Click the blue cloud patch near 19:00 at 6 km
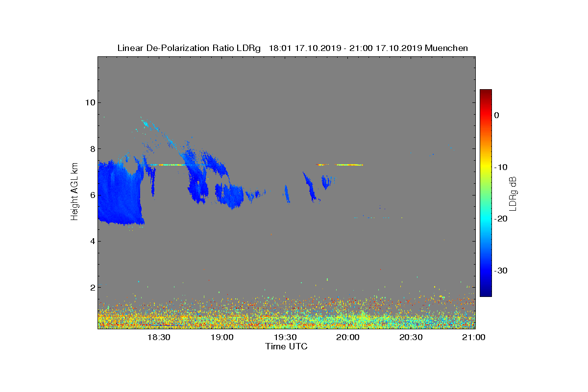Screen dimensions: 588x392 tap(229, 195)
